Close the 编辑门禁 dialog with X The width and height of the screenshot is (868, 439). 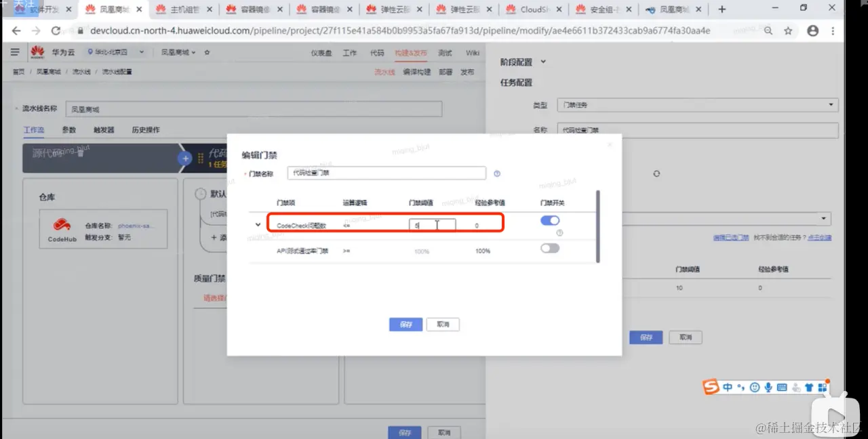[x=609, y=144]
